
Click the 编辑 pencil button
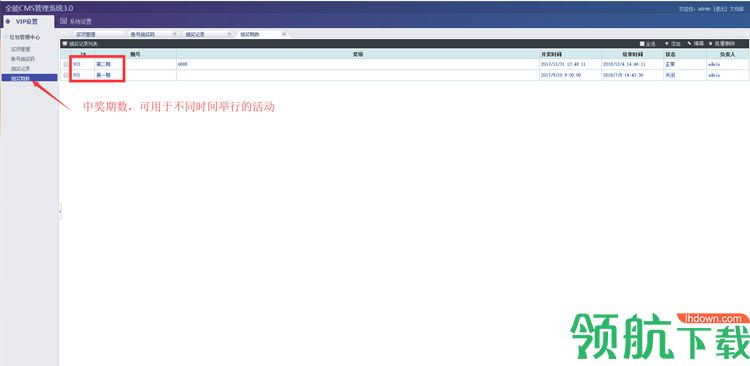pyautogui.click(x=695, y=44)
